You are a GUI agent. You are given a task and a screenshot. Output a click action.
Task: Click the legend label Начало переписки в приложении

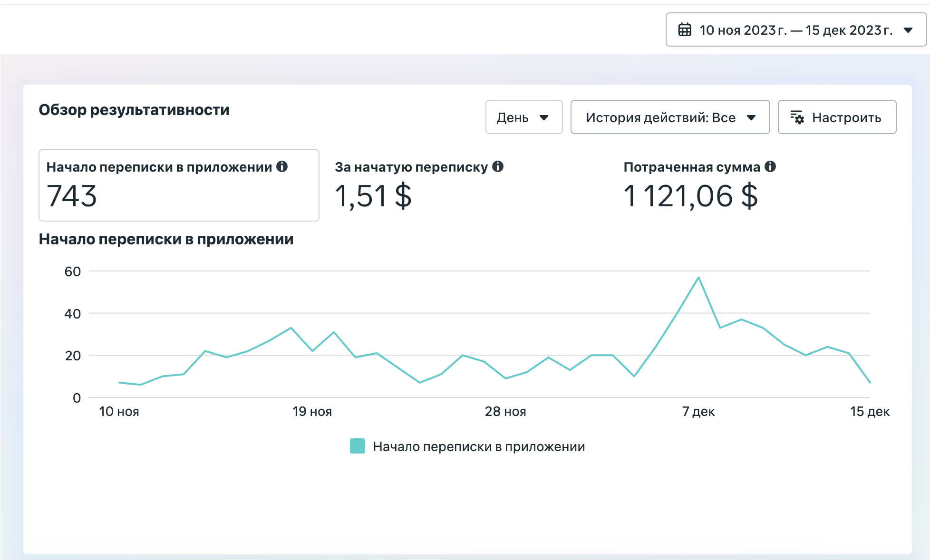coord(479,447)
